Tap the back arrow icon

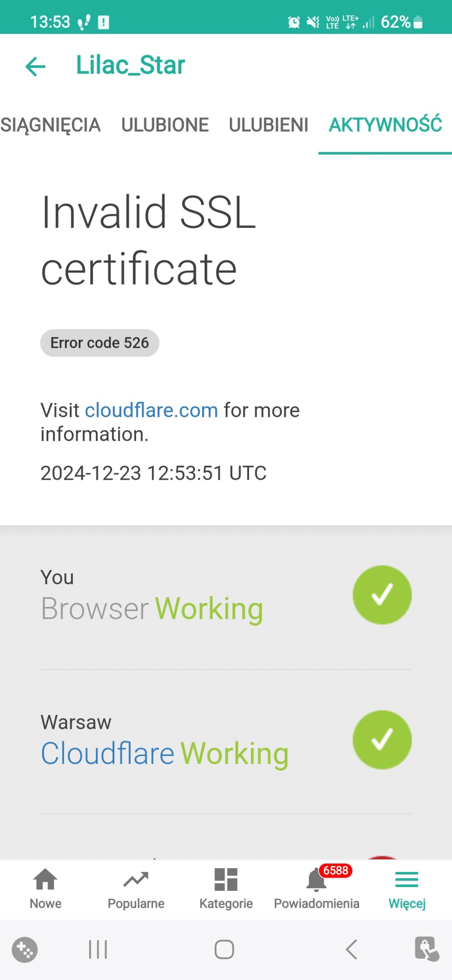tap(35, 67)
